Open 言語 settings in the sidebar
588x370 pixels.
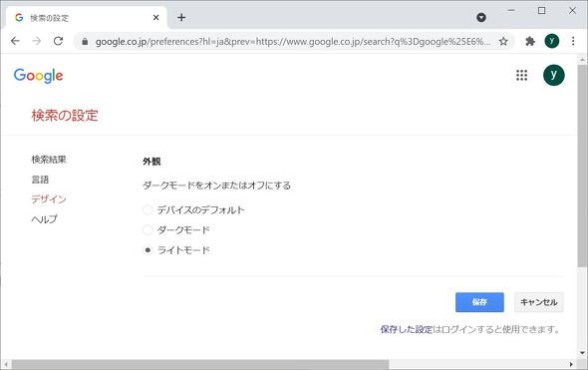(x=40, y=180)
